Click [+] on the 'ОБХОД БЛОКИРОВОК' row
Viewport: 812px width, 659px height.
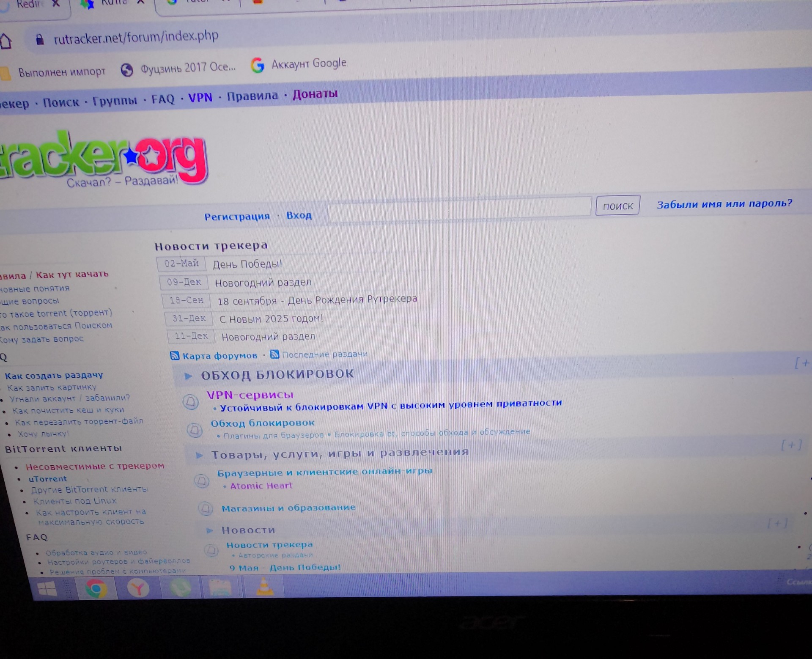(802, 363)
